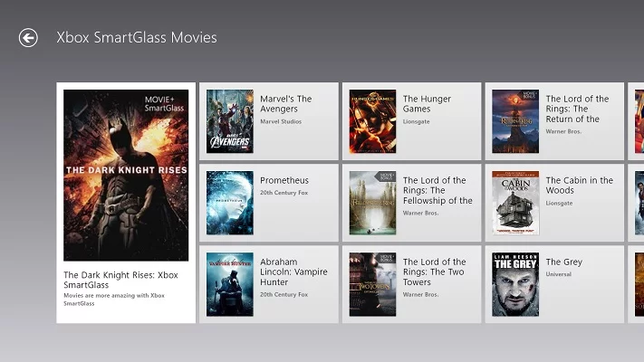Open Marvel's The Avengers poster thumbnail
Screen dimensions: 644x362
click(230, 121)
